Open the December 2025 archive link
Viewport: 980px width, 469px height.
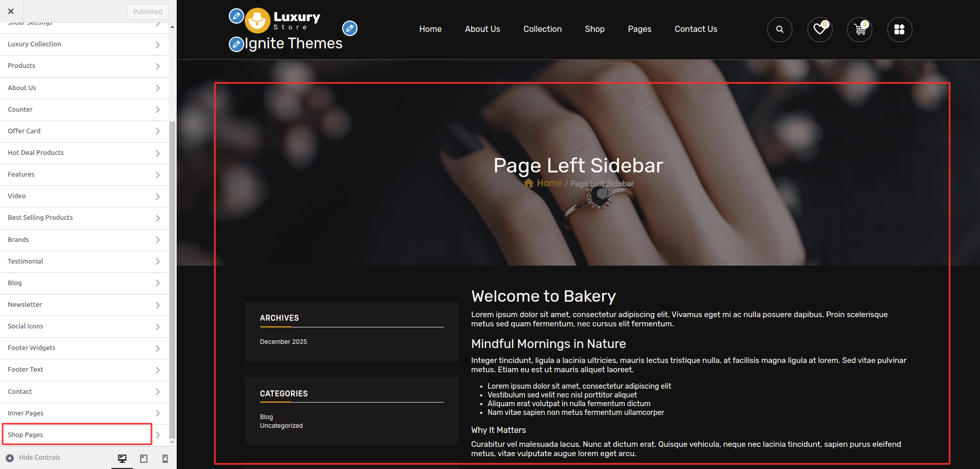(283, 342)
